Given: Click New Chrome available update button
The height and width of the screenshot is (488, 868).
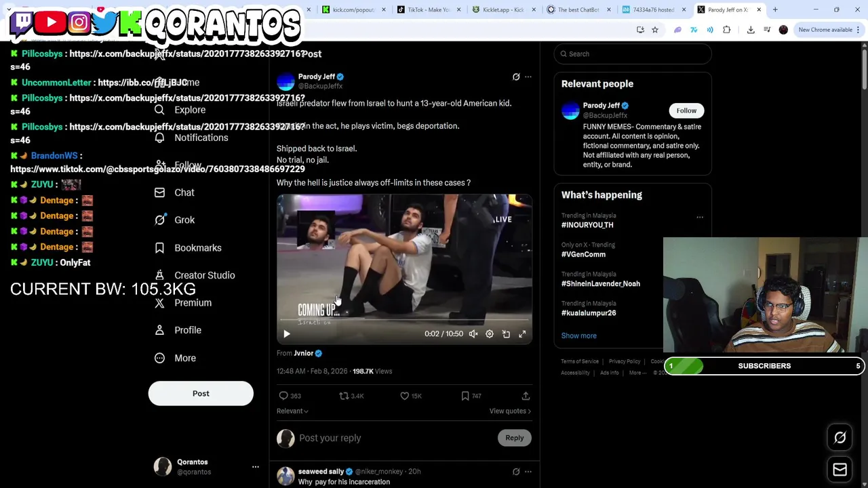Looking at the screenshot, I should (825, 30).
